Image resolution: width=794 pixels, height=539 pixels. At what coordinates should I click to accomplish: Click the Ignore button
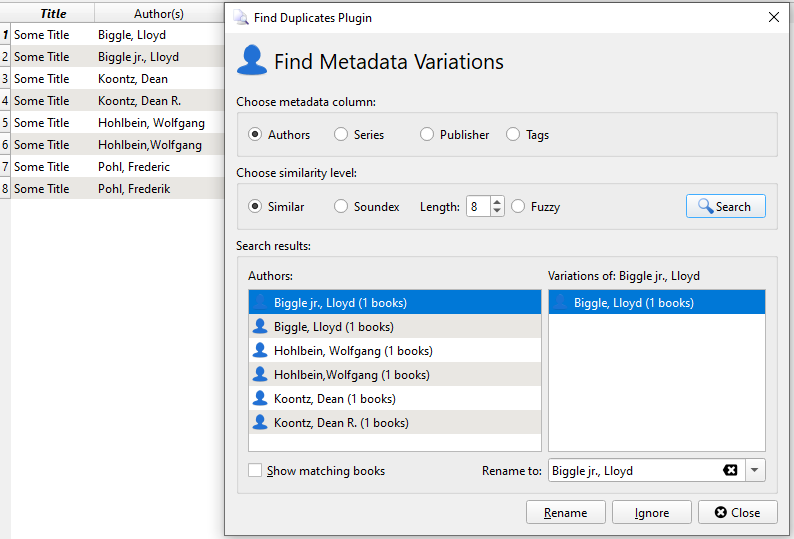[x=652, y=513]
